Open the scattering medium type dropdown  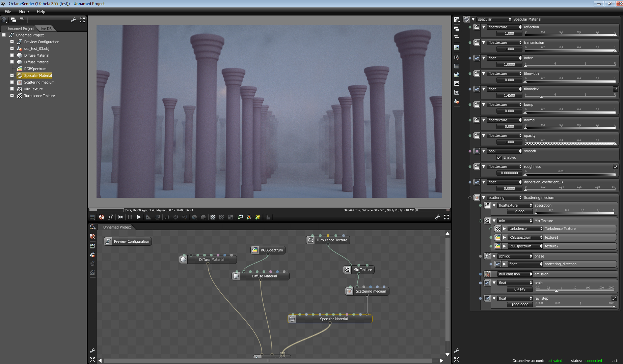coord(505,198)
